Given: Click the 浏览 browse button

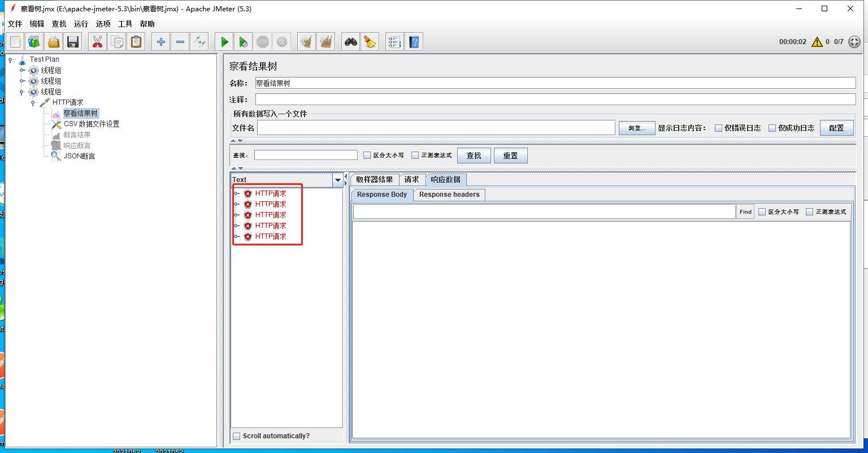Looking at the screenshot, I should tap(637, 128).
